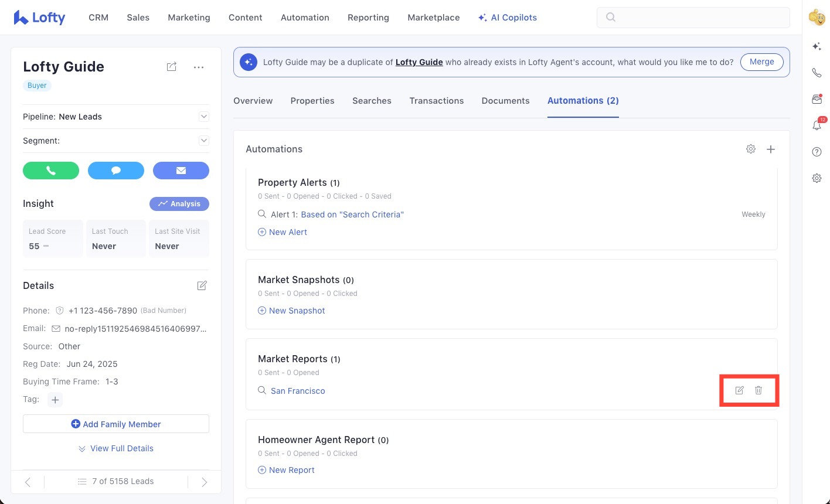Click the Merge button
Viewport: 830px width, 504px height.
click(x=761, y=62)
